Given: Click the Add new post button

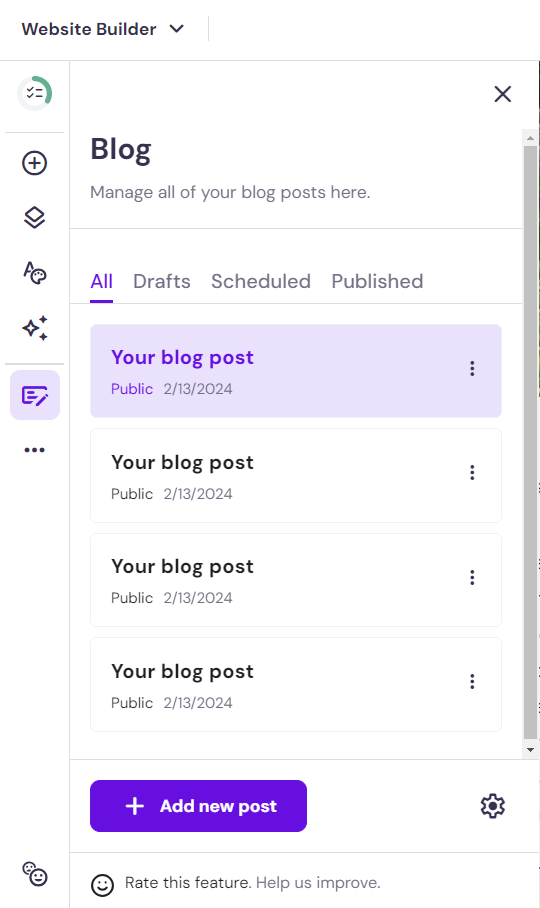Looking at the screenshot, I should [198, 806].
